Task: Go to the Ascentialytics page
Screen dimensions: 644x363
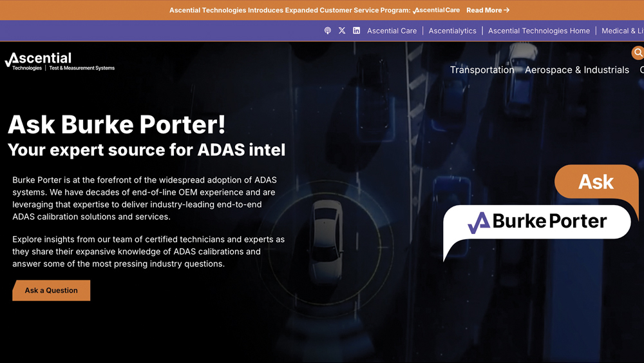Action: click(x=452, y=31)
